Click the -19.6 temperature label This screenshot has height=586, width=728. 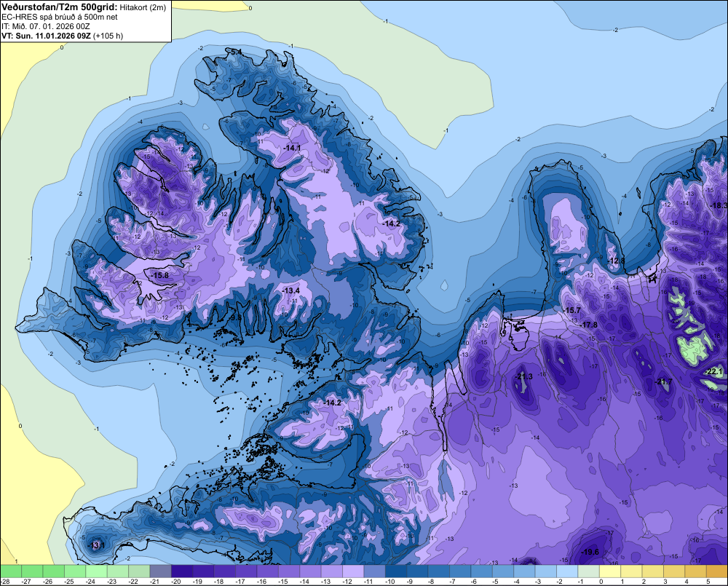pyautogui.click(x=590, y=552)
